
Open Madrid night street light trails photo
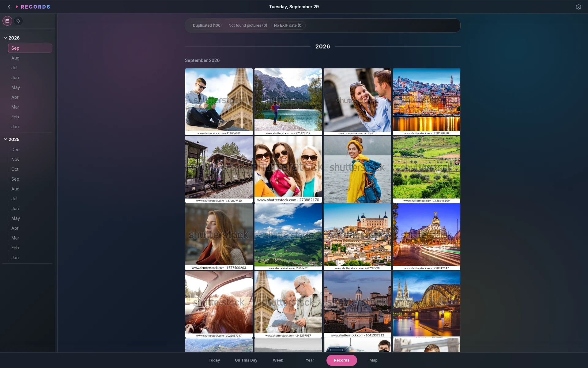point(427,237)
